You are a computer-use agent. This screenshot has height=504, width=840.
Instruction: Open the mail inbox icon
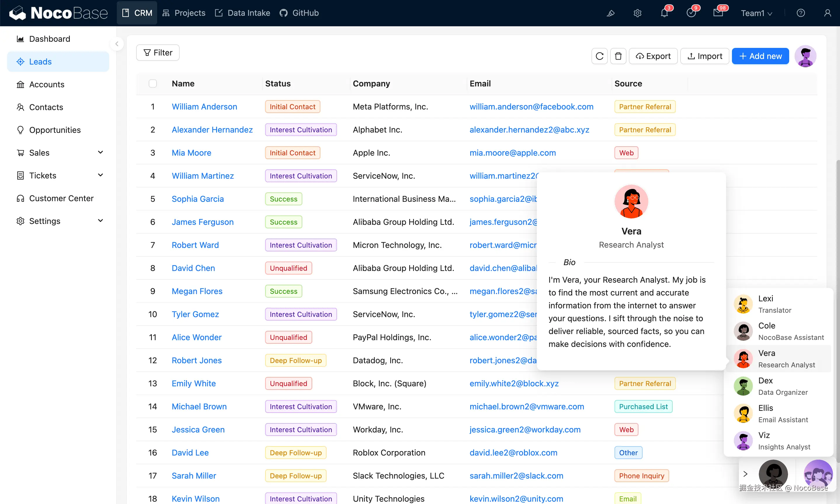coord(718,13)
